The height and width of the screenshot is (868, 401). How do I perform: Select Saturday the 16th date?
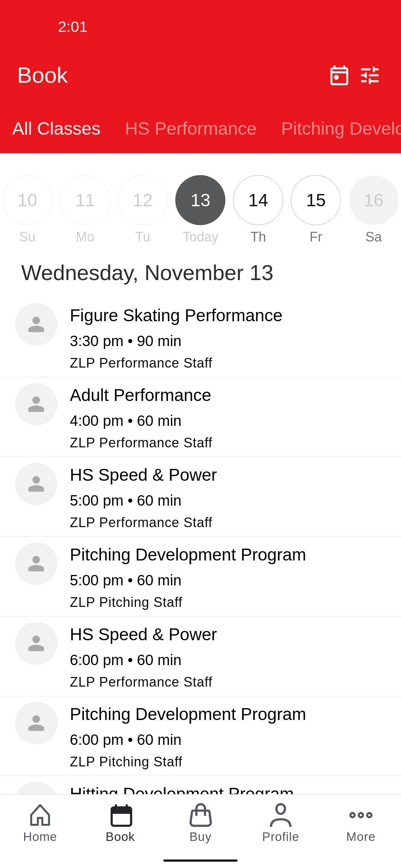[x=374, y=200]
